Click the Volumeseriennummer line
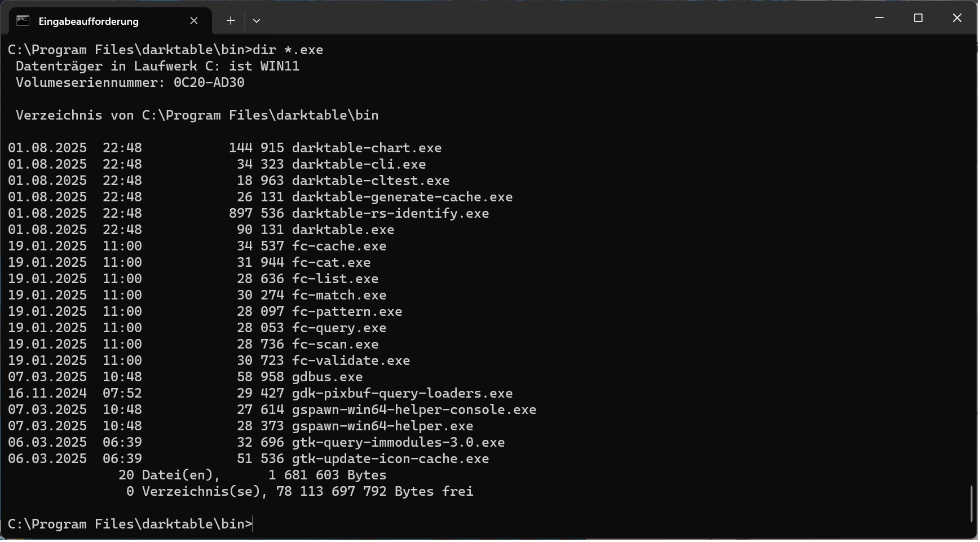 130,82
